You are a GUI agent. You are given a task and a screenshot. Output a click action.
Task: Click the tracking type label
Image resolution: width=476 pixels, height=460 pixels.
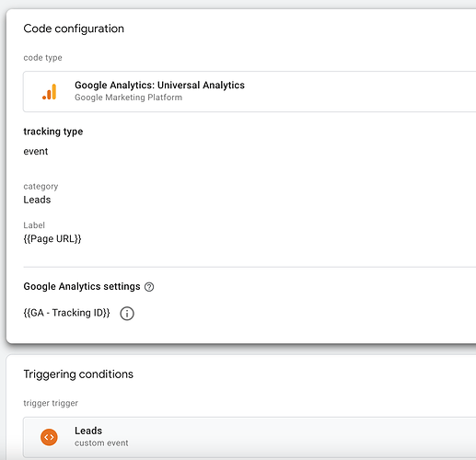click(53, 132)
